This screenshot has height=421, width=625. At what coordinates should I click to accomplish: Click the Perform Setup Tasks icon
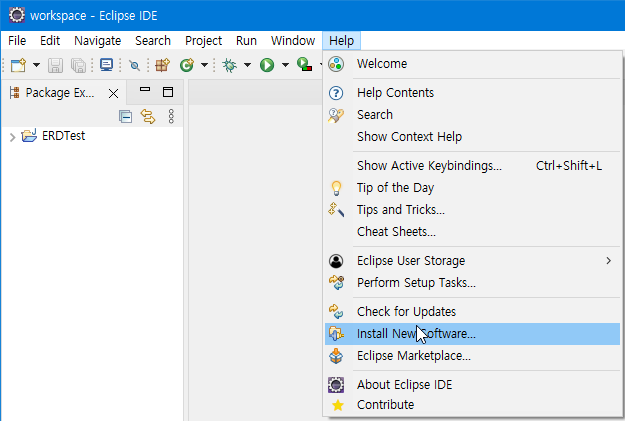click(x=336, y=282)
